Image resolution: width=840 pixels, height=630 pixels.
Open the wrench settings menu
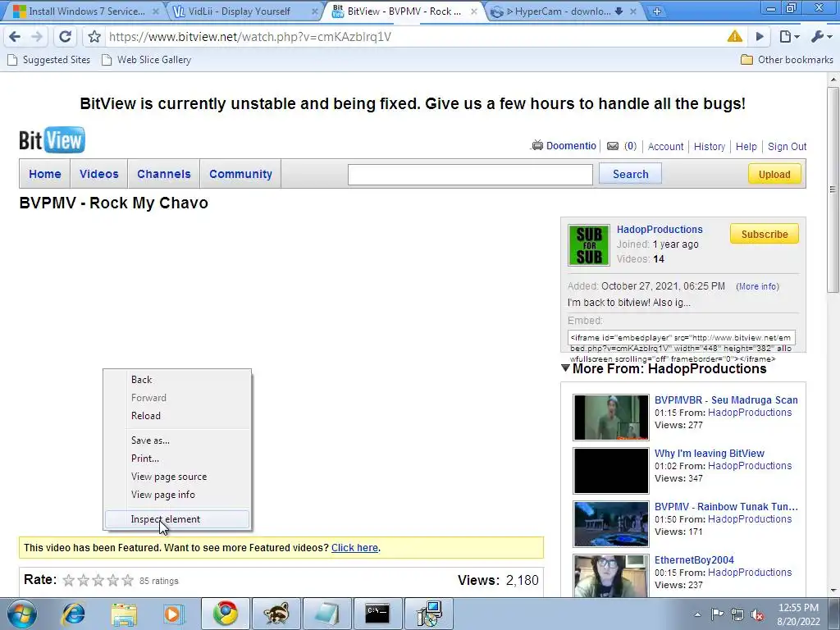pos(820,36)
